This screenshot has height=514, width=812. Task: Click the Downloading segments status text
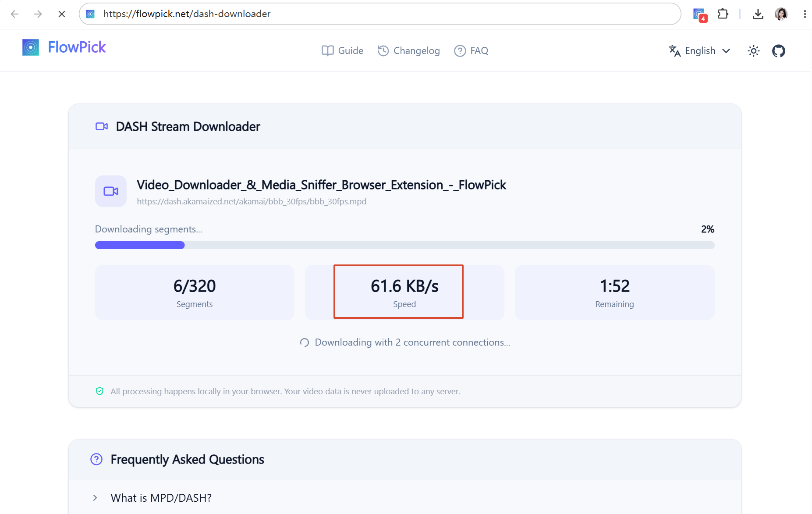(149, 229)
